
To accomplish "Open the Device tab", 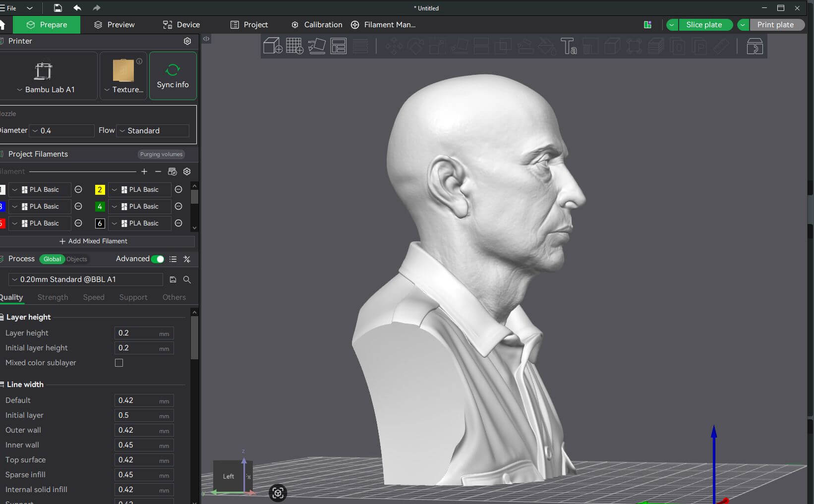I will [181, 25].
